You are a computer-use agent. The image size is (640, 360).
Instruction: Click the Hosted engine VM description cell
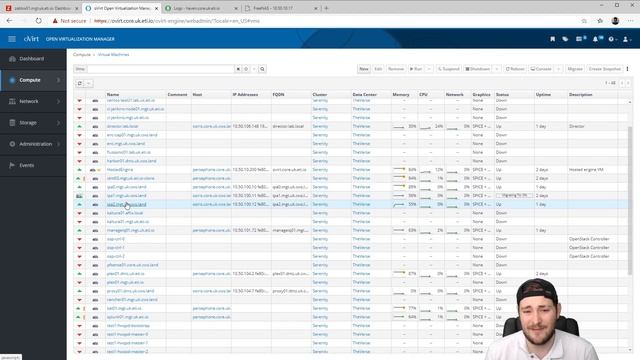[586, 169]
